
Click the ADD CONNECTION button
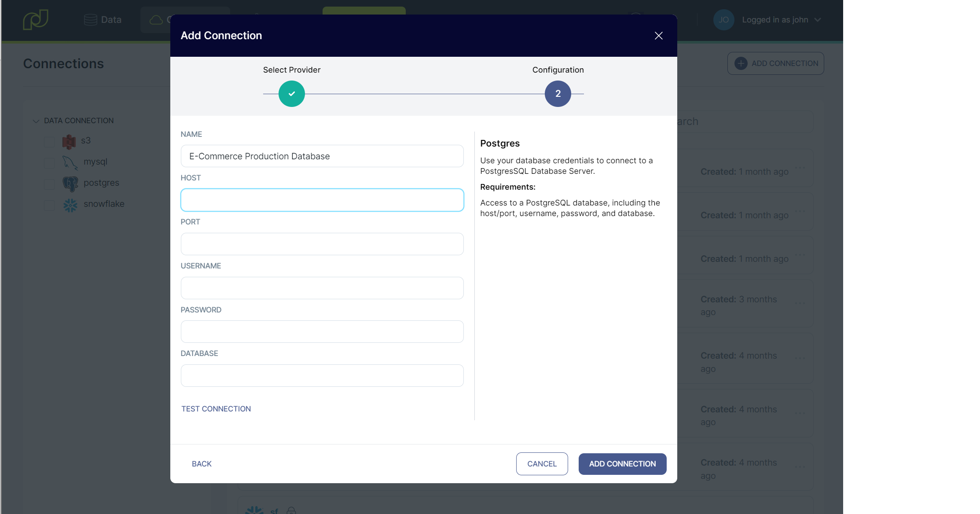coord(622,463)
